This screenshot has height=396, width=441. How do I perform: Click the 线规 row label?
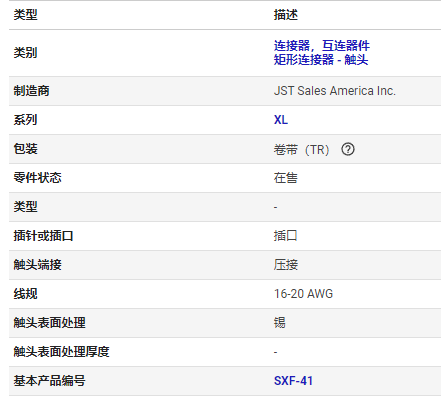click(x=25, y=294)
